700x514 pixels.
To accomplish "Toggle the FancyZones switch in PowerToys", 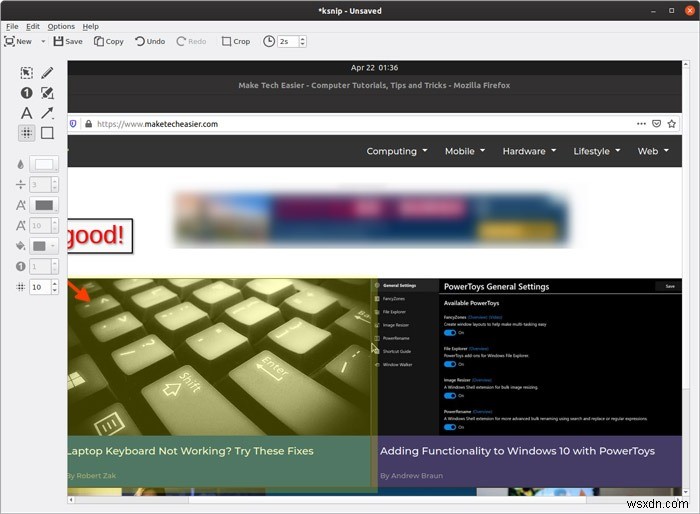I will [x=450, y=333].
